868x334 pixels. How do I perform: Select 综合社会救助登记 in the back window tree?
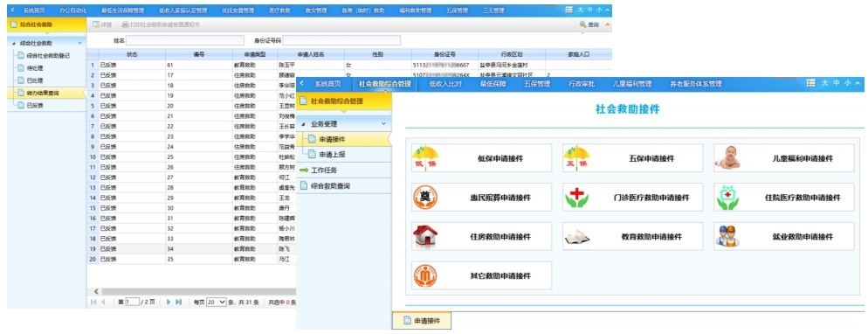[x=48, y=55]
